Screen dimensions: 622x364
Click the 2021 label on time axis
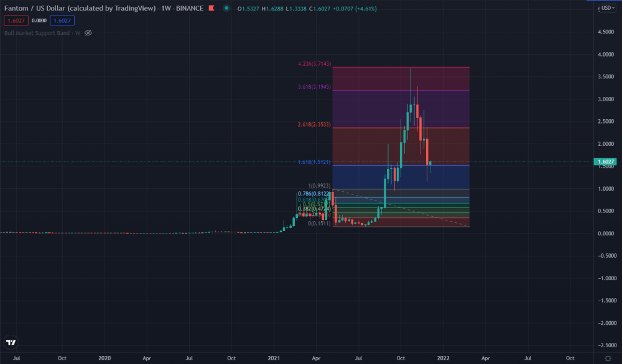(x=274, y=358)
